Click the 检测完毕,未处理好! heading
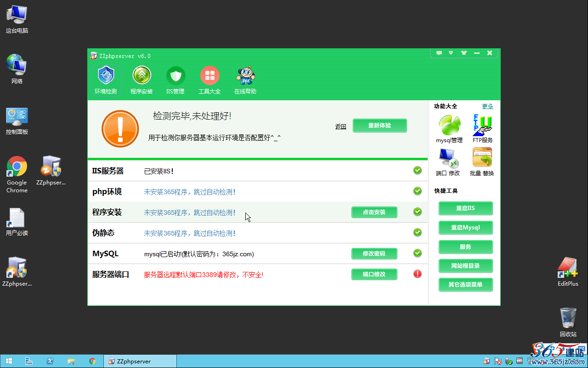This screenshot has width=588, height=368. pyautogui.click(x=192, y=116)
